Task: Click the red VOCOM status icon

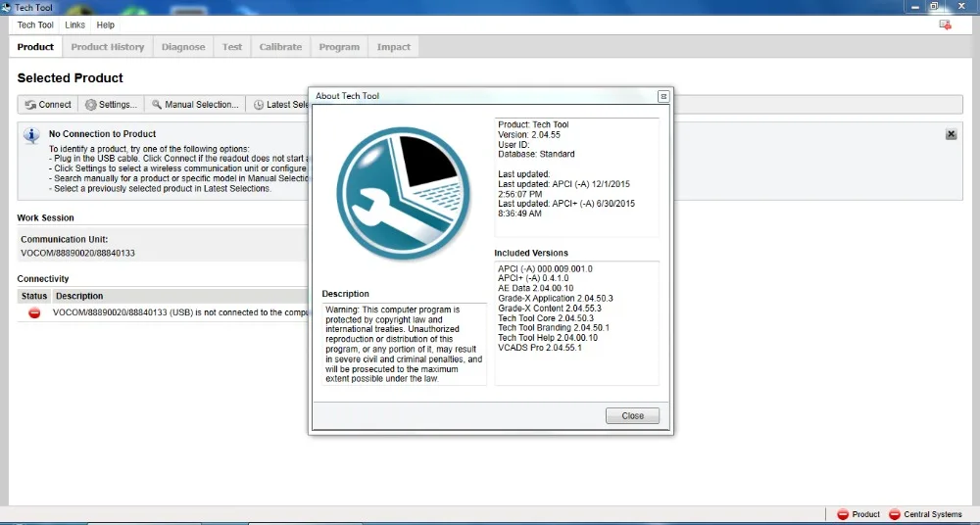Action: [x=34, y=312]
